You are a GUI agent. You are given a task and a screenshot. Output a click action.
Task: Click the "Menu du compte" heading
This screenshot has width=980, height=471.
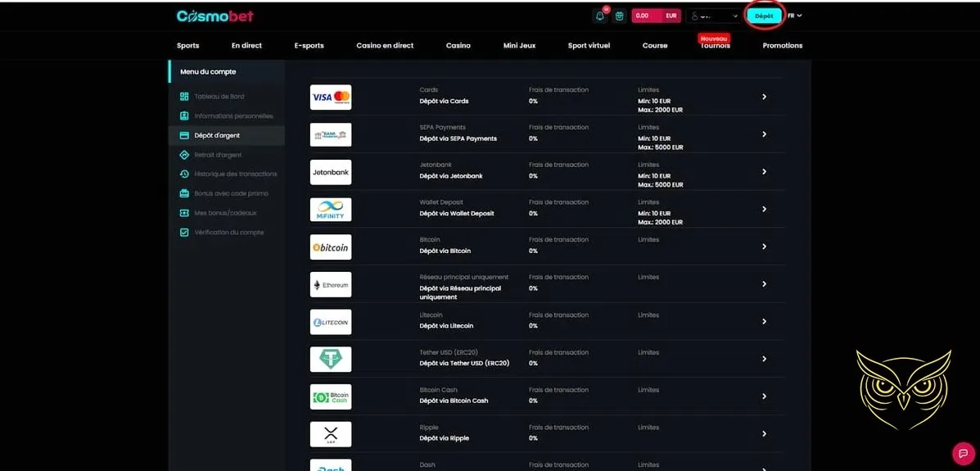tap(208, 72)
